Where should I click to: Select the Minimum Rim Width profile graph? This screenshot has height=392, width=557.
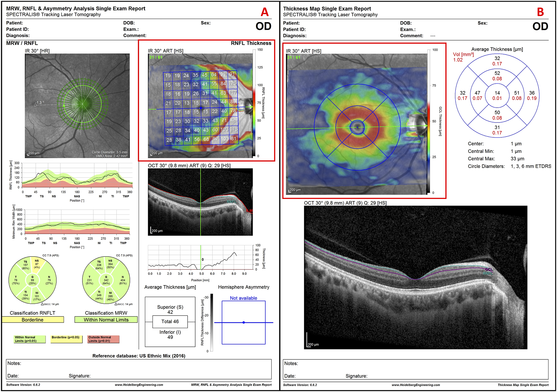click(x=77, y=222)
